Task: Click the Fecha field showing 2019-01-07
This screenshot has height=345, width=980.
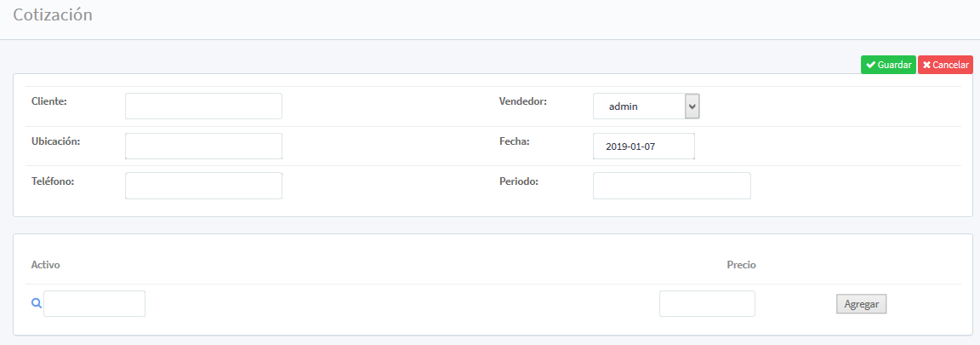Action: (643, 147)
